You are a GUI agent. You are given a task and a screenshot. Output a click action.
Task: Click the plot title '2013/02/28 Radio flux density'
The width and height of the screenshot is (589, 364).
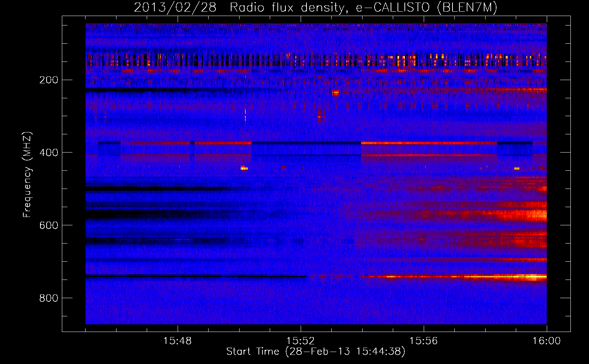coord(315,8)
